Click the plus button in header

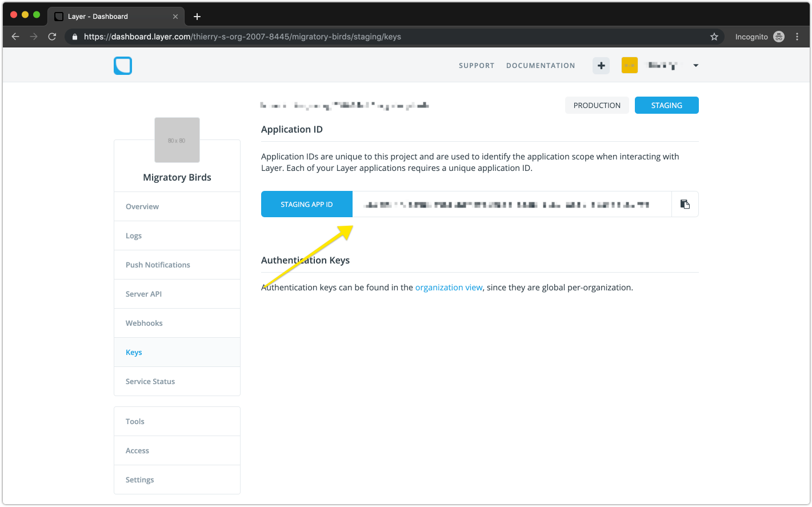point(601,66)
